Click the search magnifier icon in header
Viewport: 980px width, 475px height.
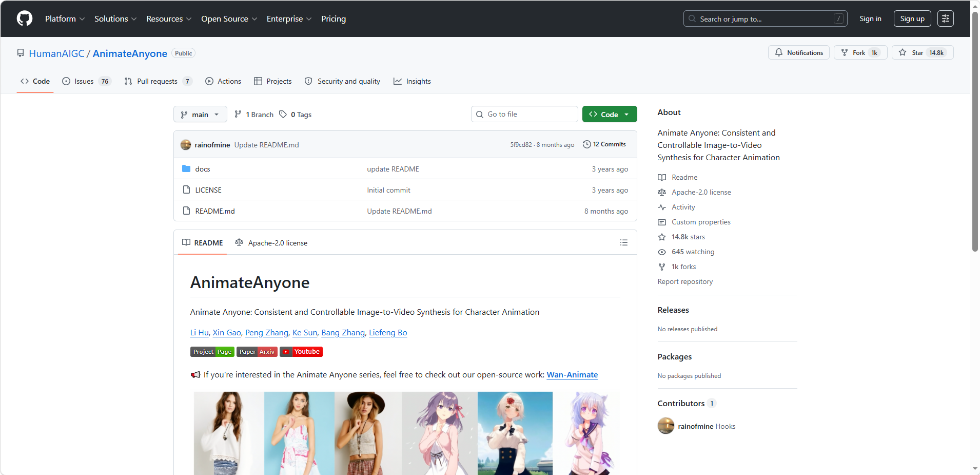point(692,18)
